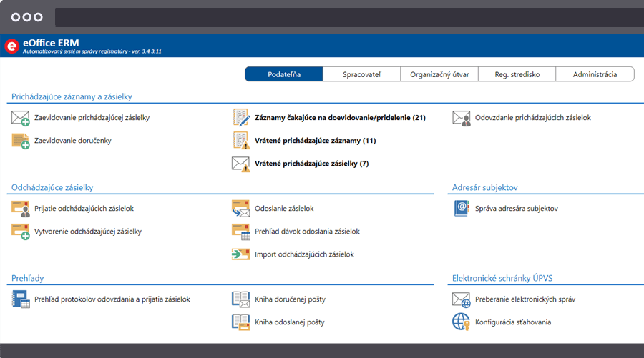Click the Odoslanie zásielok icon

click(x=240, y=209)
